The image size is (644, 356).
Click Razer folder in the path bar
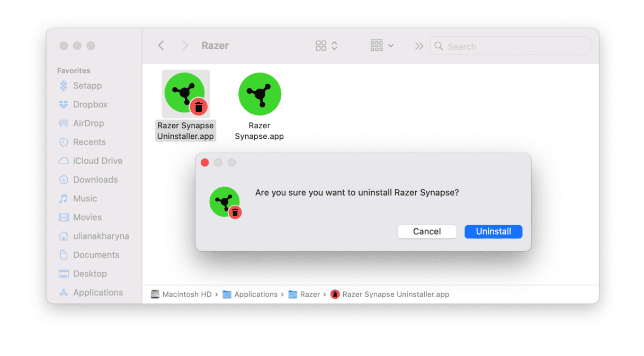click(x=305, y=294)
